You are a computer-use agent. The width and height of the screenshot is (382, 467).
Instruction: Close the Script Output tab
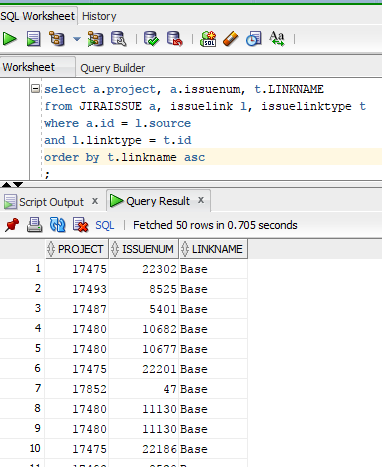point(95,201)
